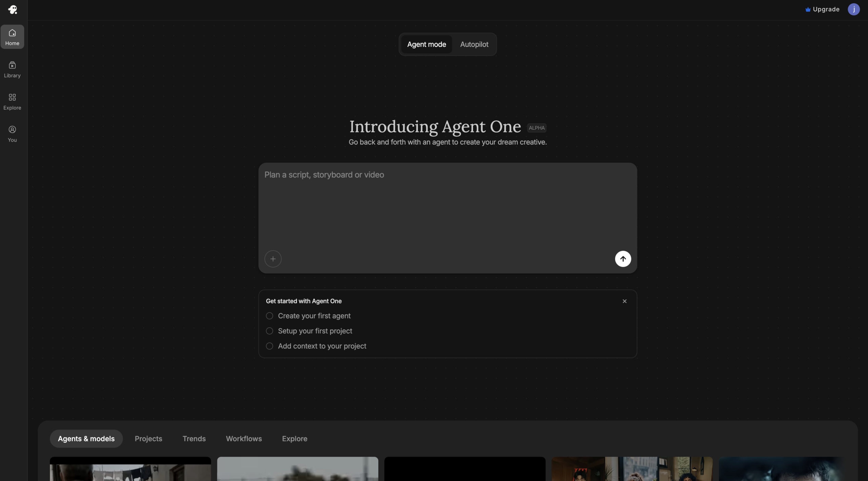Viewport: 868px width, 481px height.
Task: Check off Create your first agent
Action: [270, 316]
